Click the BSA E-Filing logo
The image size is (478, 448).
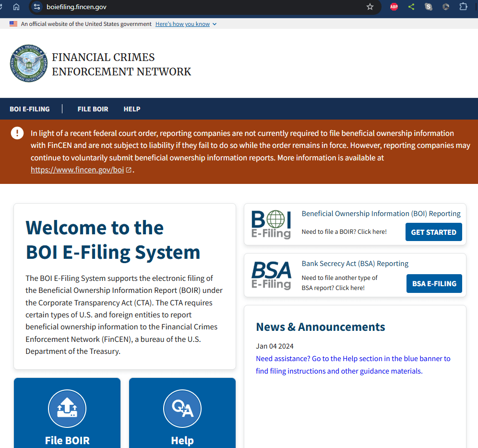[271, 275]
